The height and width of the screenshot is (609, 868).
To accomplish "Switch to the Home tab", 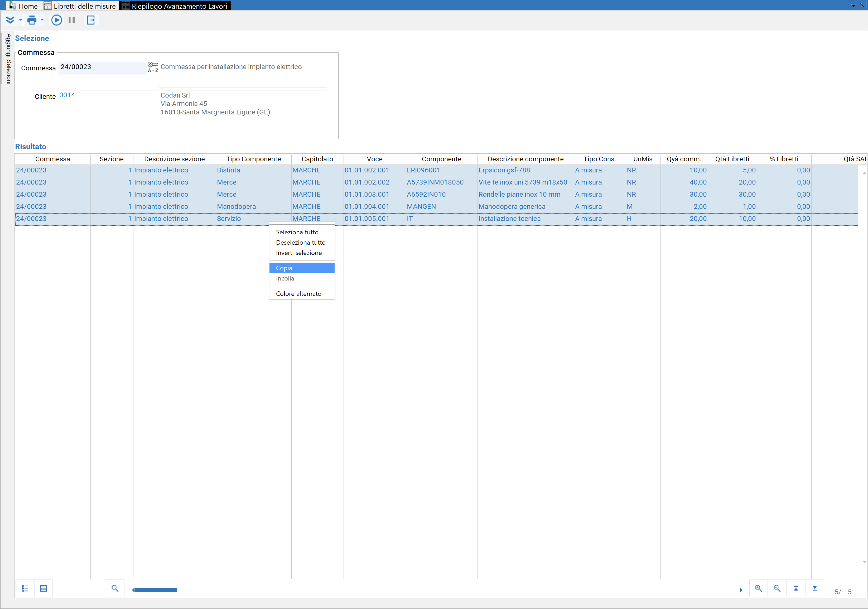I will coord(23,6).
